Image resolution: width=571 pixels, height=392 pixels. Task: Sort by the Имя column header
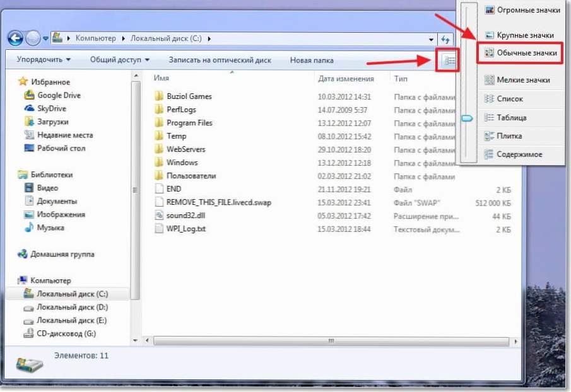pos(161,78)
